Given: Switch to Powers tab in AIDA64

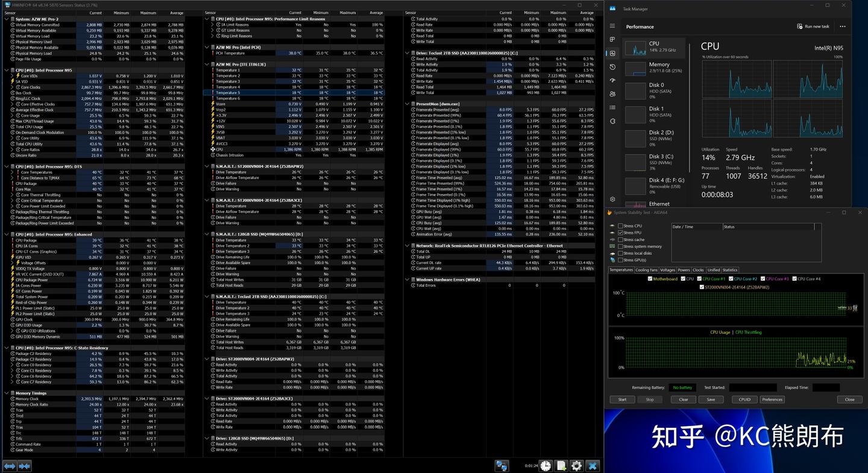Looking at the screenshot, I should [684, 270].
